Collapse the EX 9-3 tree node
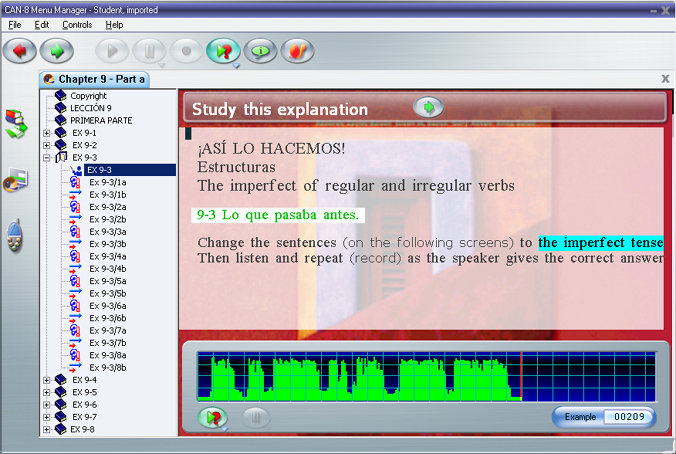 click(47, 158)
